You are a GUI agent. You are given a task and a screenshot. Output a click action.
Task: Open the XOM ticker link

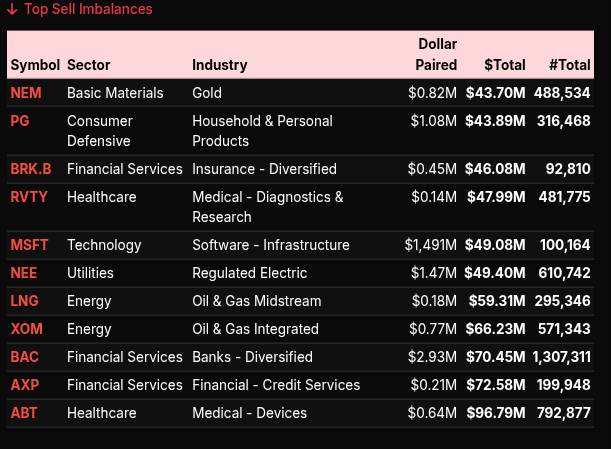coord(25,329)
